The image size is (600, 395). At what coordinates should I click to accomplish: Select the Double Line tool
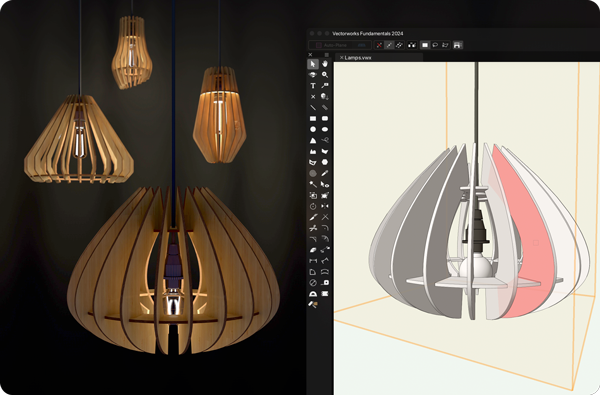[325, 108]
